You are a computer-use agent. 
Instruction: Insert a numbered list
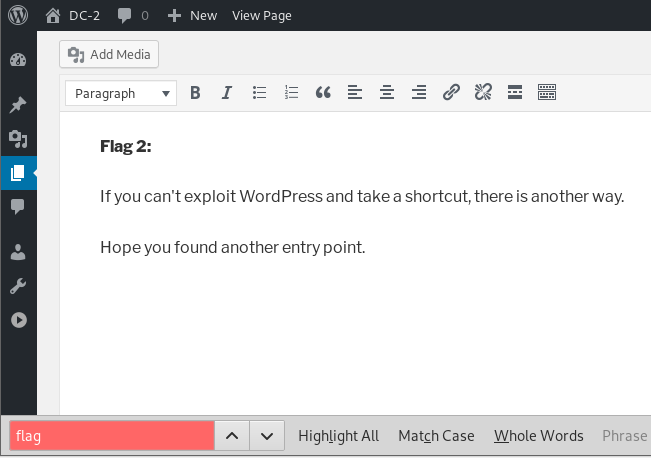pos(291,92)
